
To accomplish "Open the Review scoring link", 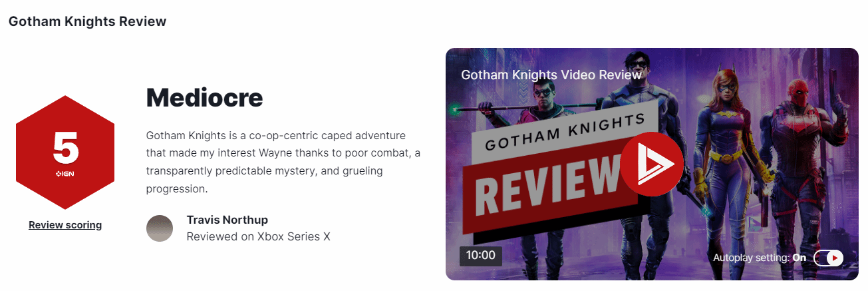I will pyautogui.click(x=65, y=225).
